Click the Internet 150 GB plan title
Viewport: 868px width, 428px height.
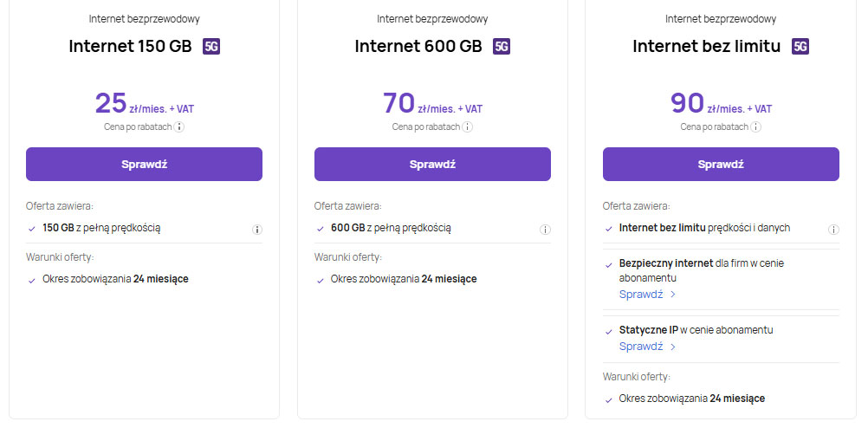130,46
